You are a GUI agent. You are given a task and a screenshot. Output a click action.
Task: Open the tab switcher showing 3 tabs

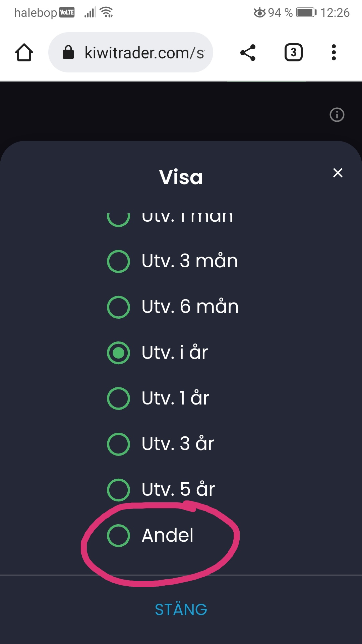pyautogui.click(x=293, y=53)
